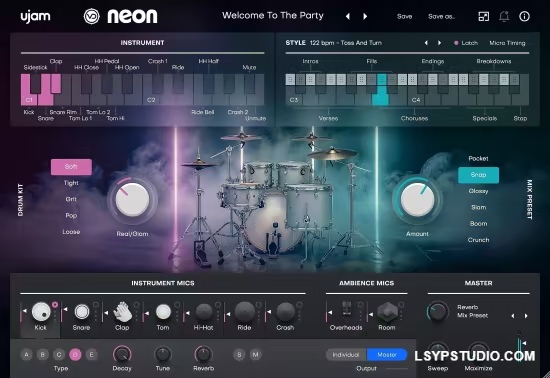
Task: Toggle the Kick channel pink output indicator
Action: coord(55,305)
